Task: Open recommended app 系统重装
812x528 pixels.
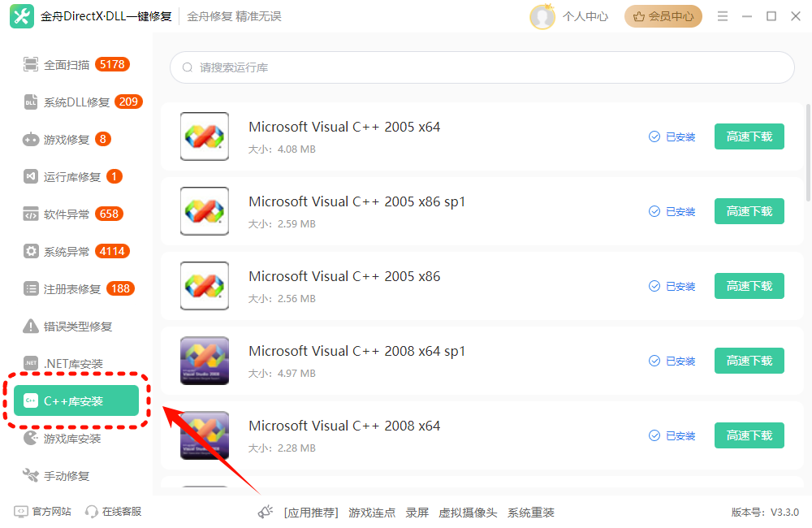Action: 531,513
